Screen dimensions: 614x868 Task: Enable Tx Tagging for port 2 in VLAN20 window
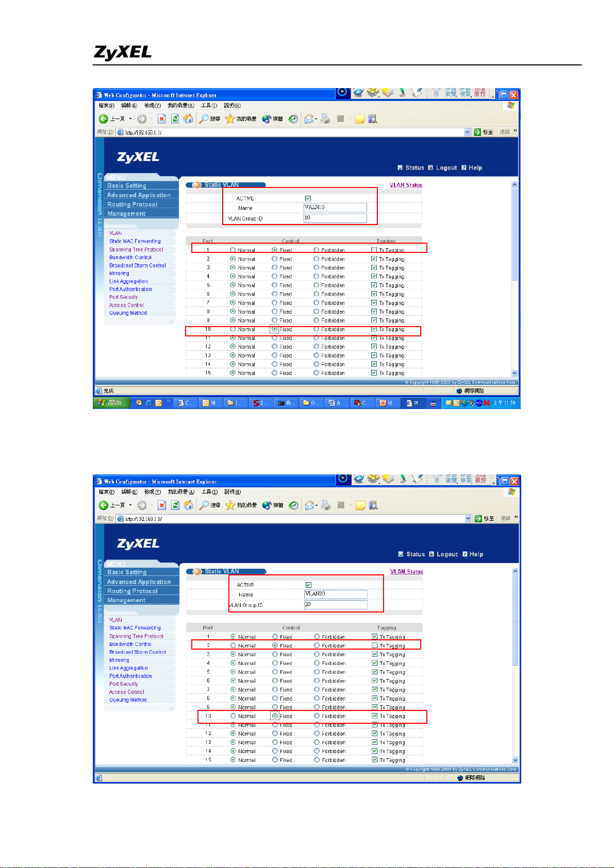click(374, 645)
